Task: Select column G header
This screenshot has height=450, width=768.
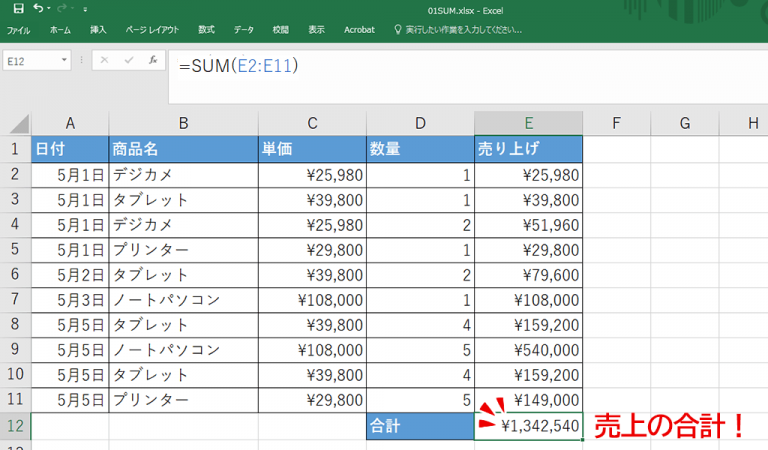Action: pos(685,123)
